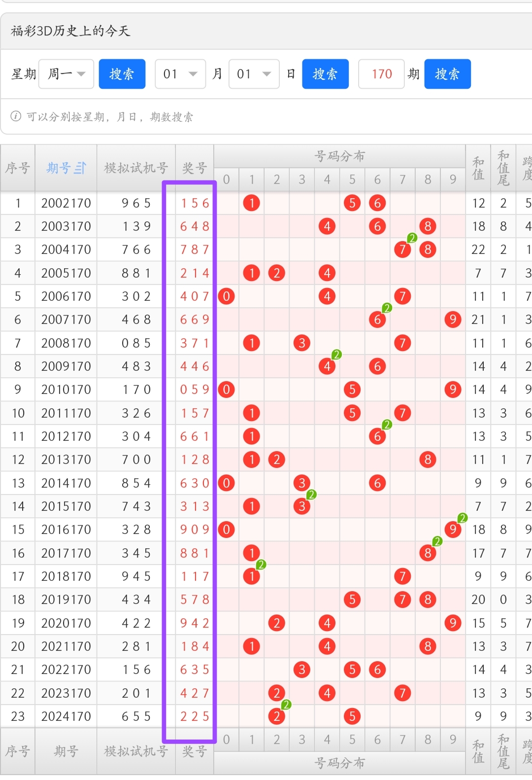Select issue number 2004170
This screenshot has width=532, height=780.
[x=66, y=249]
